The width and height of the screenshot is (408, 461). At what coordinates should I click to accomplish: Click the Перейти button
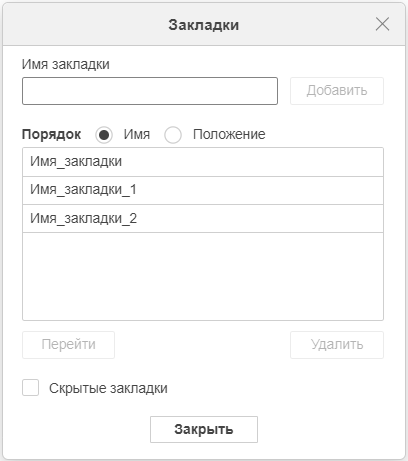pos(68,345)
